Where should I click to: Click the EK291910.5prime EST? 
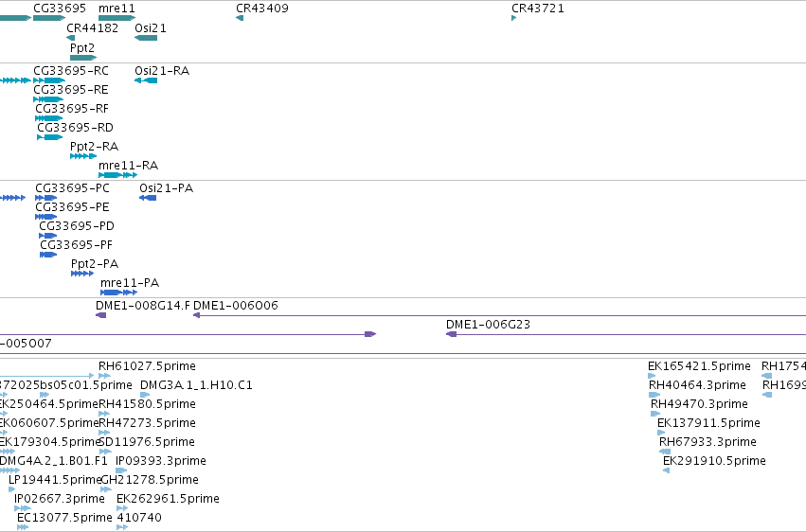pyautogui.click(x=666, y=470)
